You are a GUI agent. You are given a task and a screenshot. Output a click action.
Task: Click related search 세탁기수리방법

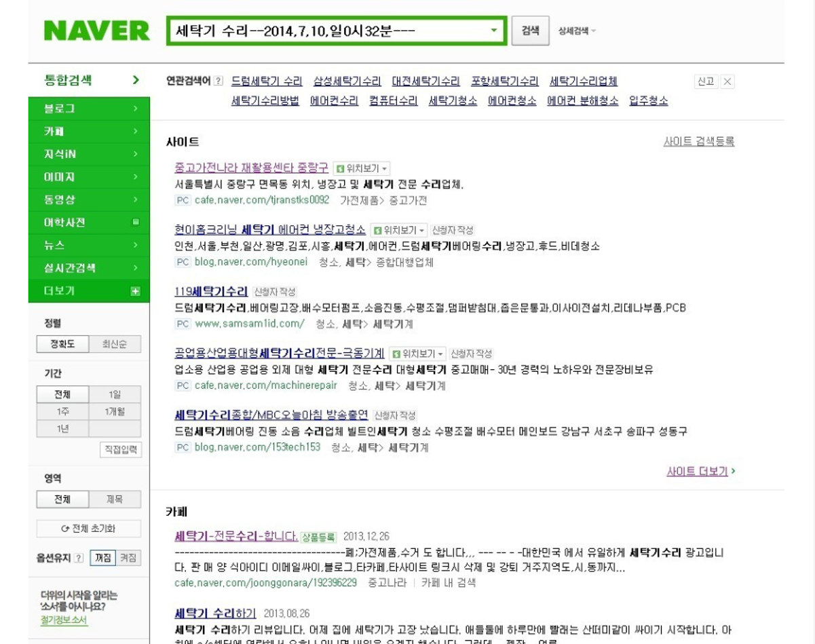tap(265, 100)
